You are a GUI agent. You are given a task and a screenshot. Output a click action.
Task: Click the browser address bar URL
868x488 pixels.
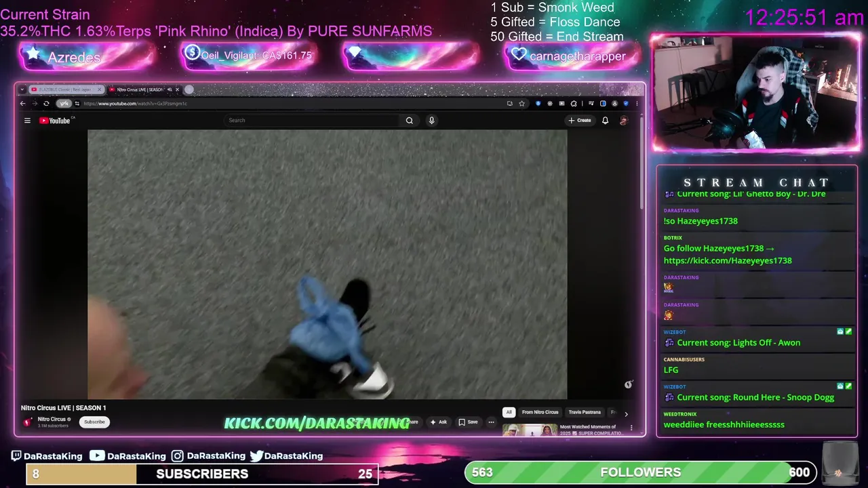click(136, 104)
